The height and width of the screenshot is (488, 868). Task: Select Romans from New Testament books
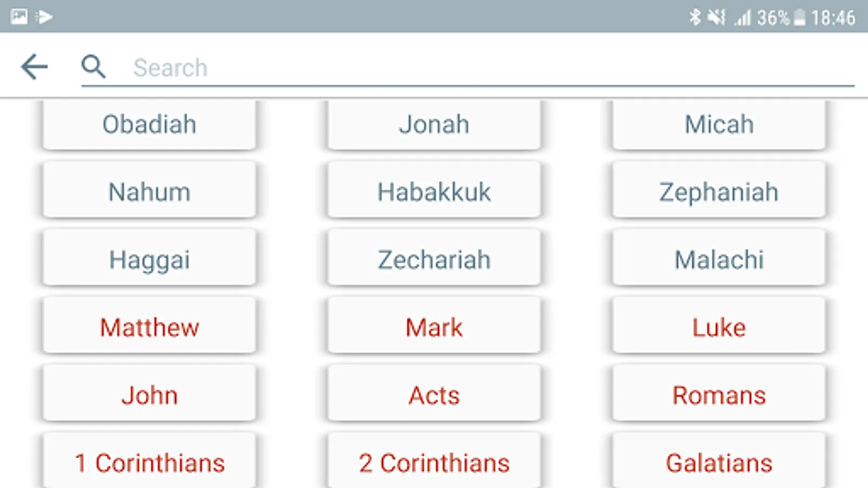pos(719,395)
